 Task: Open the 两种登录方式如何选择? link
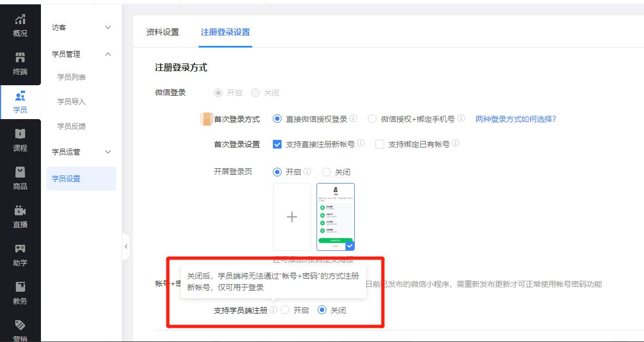coord(516,119)
